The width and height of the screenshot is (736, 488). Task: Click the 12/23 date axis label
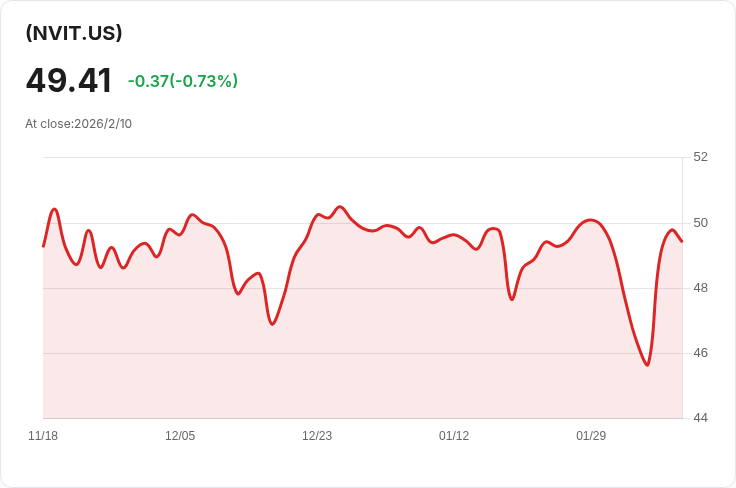pos(317,436)
